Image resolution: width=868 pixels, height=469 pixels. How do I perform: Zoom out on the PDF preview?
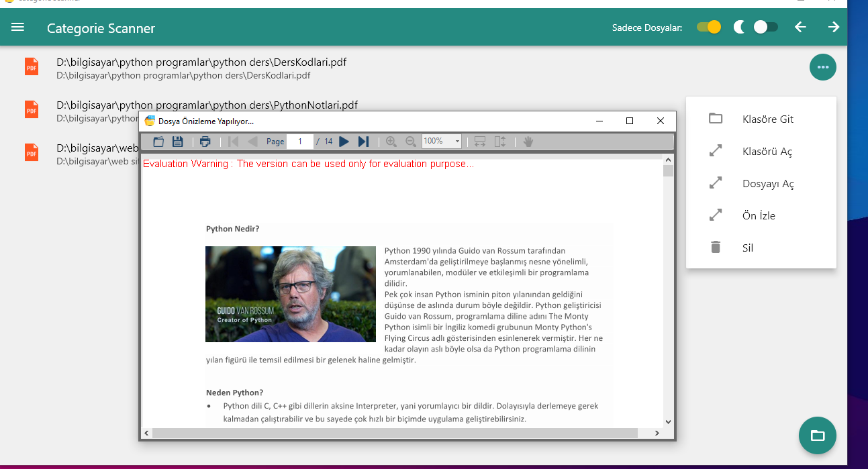[411, 142]
